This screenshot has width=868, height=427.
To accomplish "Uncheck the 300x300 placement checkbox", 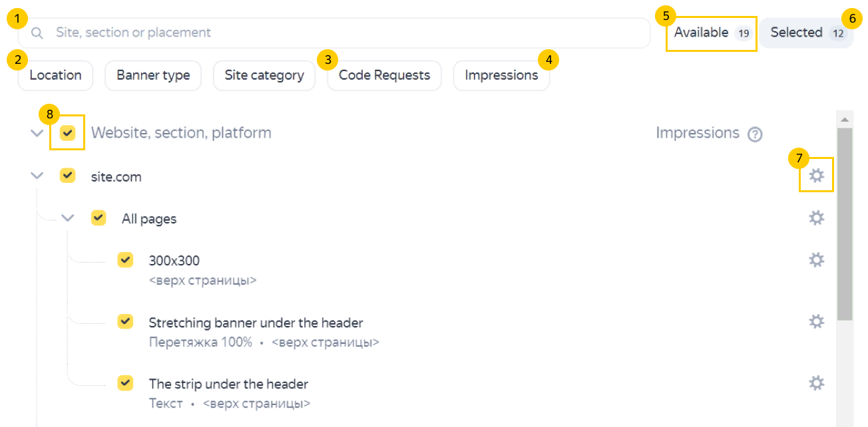I will click(125, 259).
